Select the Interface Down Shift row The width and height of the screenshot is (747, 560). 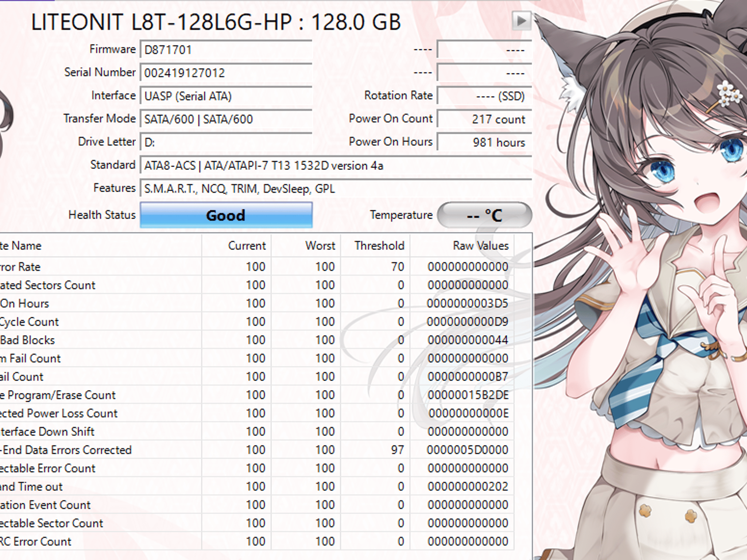257,431
